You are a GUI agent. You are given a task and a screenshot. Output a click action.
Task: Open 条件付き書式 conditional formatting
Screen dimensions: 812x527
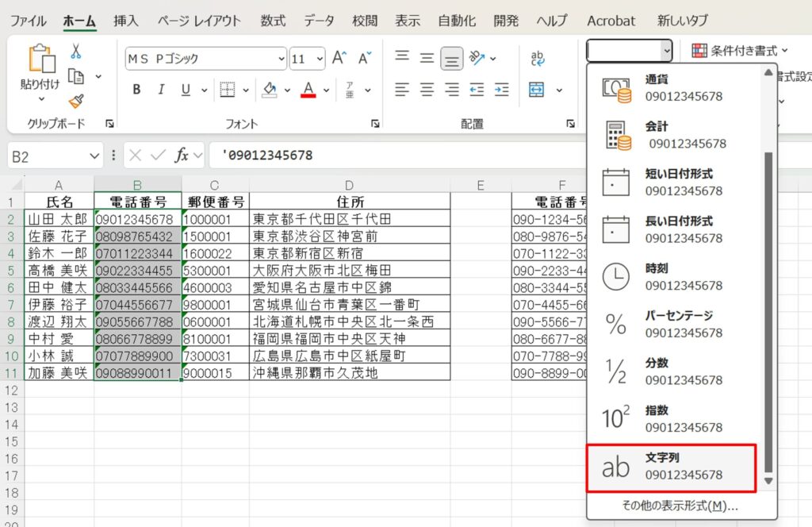click(740, 51)
